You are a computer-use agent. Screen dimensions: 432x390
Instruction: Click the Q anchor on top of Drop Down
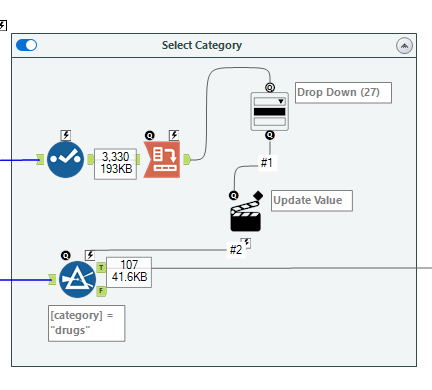tap(270, 88)
